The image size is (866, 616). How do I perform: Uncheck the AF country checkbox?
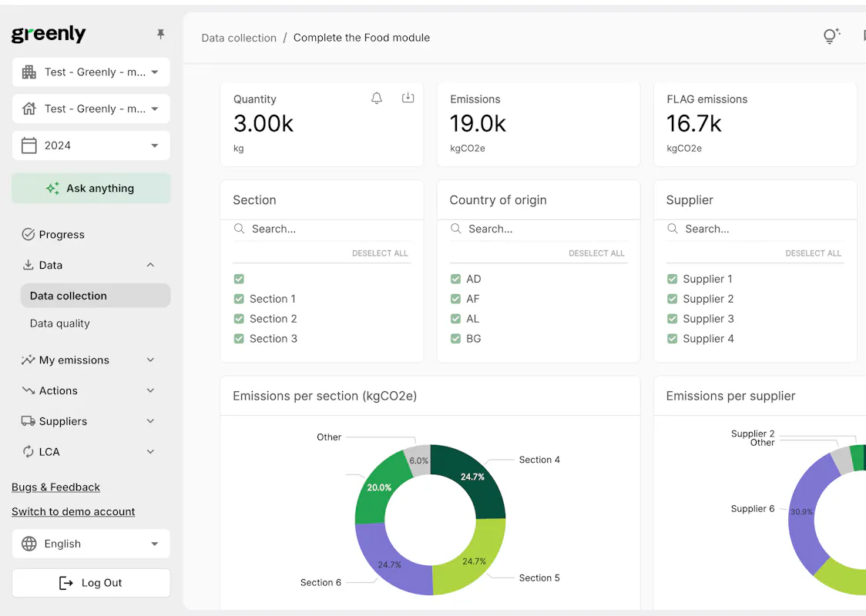tap(455, 299)
